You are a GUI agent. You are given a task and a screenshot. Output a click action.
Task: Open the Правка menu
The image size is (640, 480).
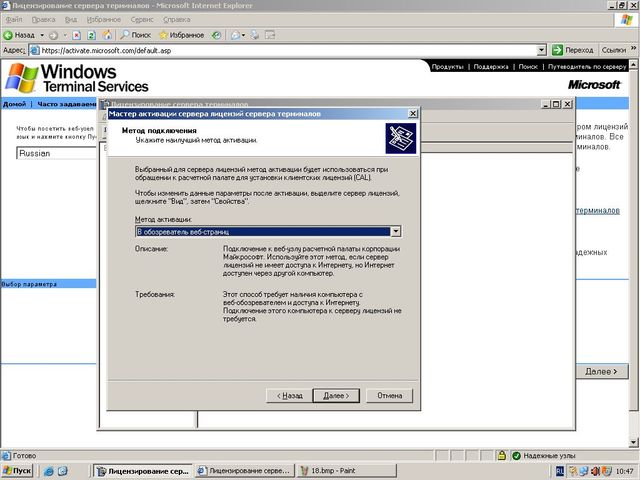click(43, 20)
